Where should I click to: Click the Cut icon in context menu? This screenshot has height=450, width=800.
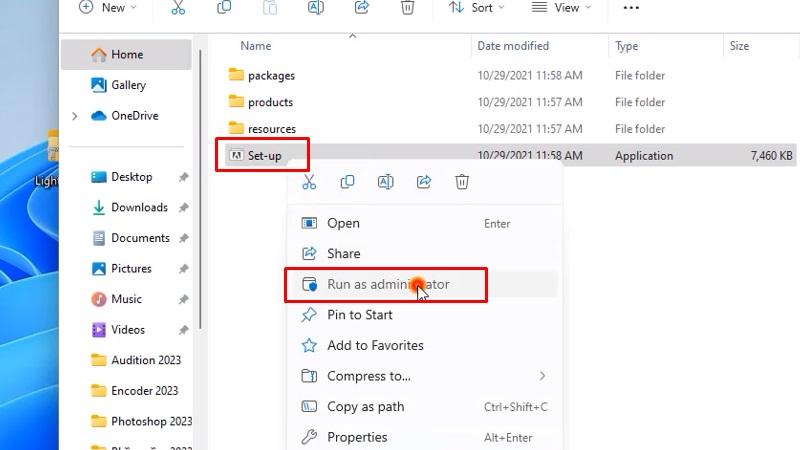pos(309,182)
